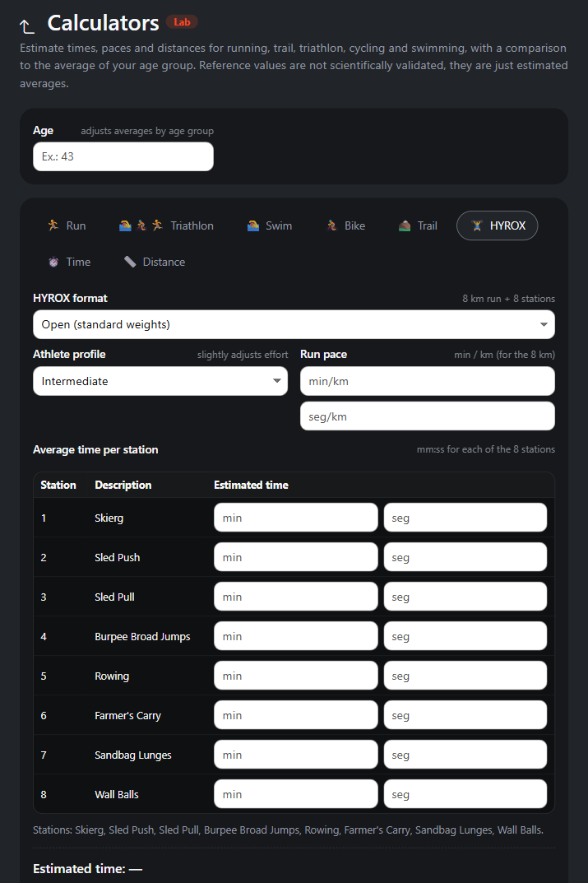This screenshot has height=883, width=588.
Task: Open the HYROX format dropdown
Action: pyautogui.click(x=294, y=324)
